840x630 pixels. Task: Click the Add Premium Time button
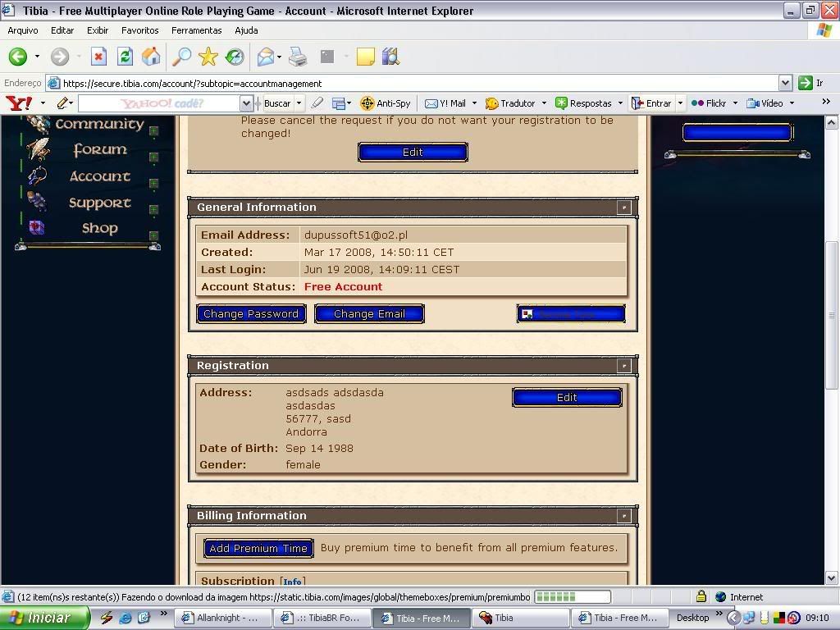click(258, 549)
